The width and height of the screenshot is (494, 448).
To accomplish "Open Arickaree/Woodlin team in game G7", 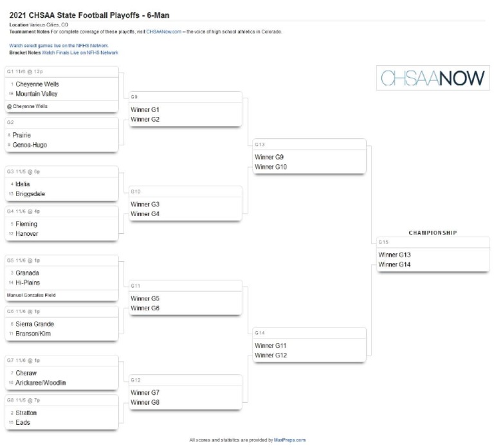I will pyautogui.click(x=41, y=382).
